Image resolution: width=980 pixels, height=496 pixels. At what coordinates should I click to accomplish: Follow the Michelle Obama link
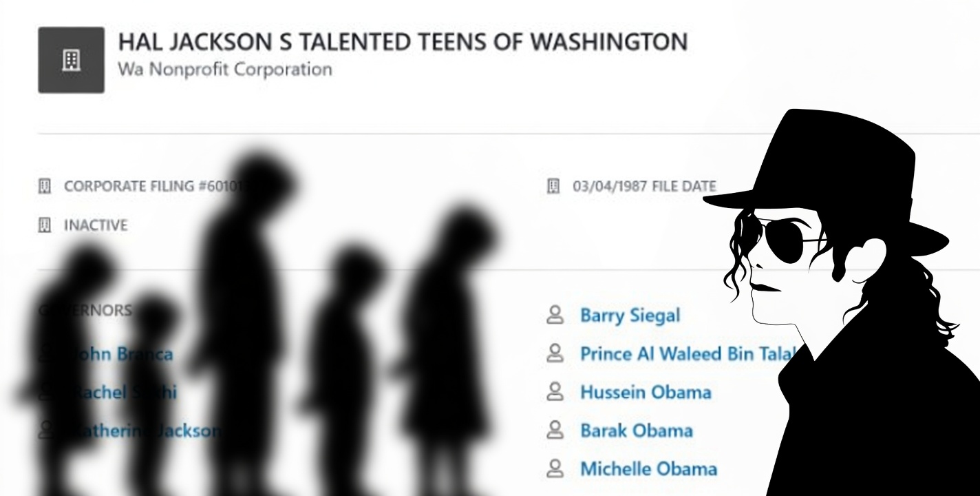point(648,468)
